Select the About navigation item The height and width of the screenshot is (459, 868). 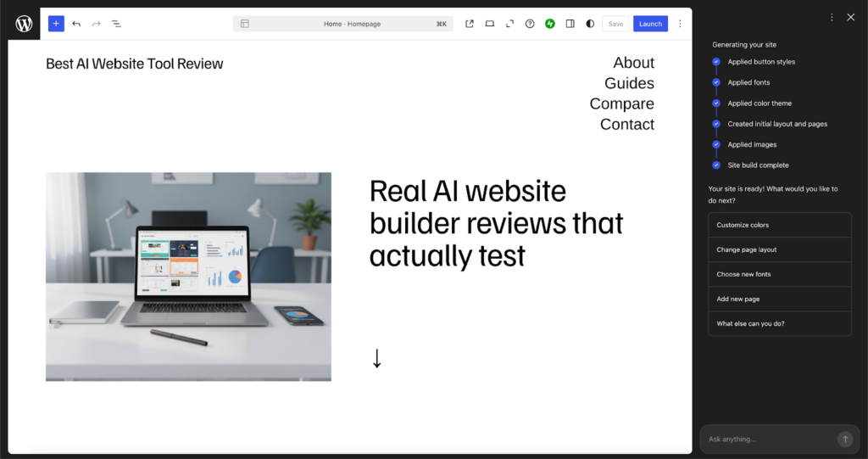pos(633,63)
